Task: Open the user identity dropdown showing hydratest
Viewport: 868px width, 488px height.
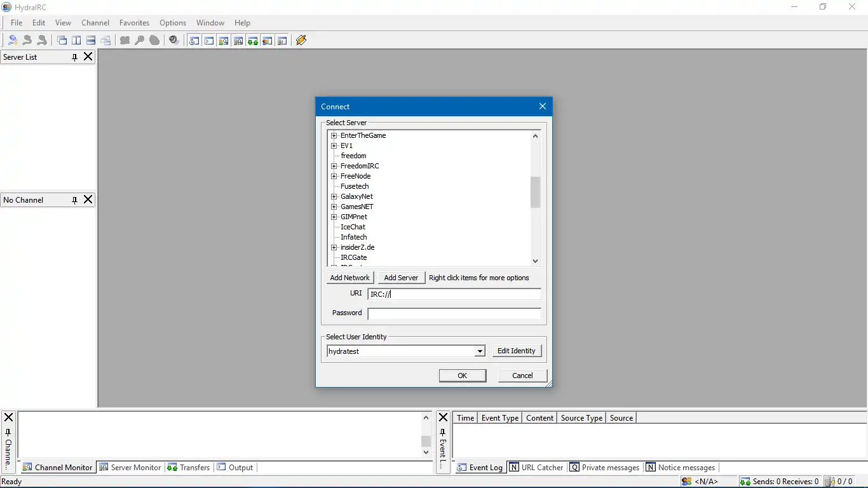Action: 480,351
